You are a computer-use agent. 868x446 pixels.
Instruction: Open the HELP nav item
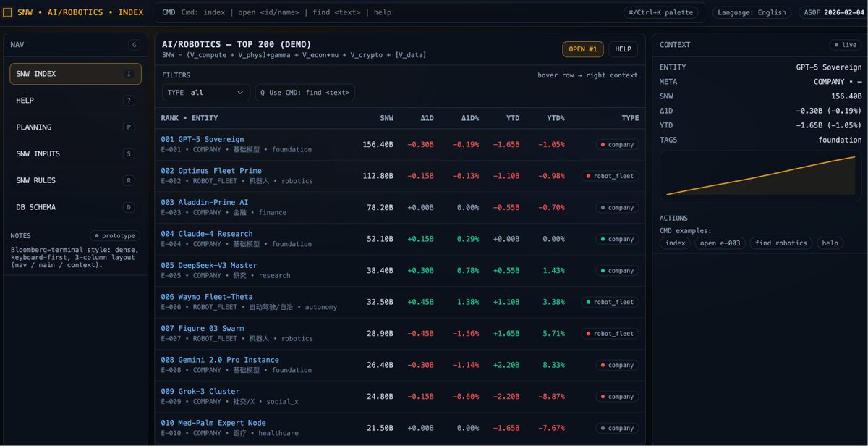tap(75, 101)
